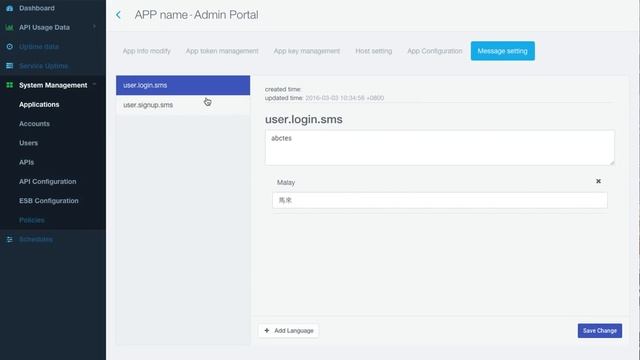
Task: Switch to Host setting tab
Action: tap(373, 51)
